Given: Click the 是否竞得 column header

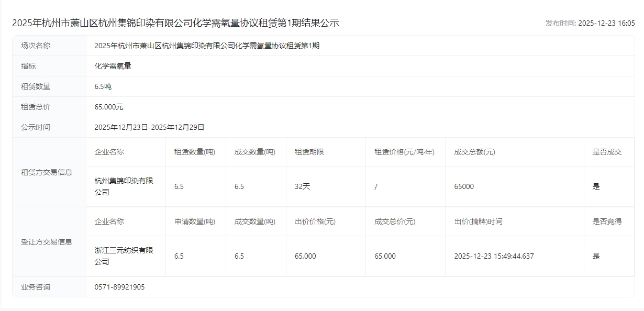Looking at the screenshot, I should click(607, 221).
